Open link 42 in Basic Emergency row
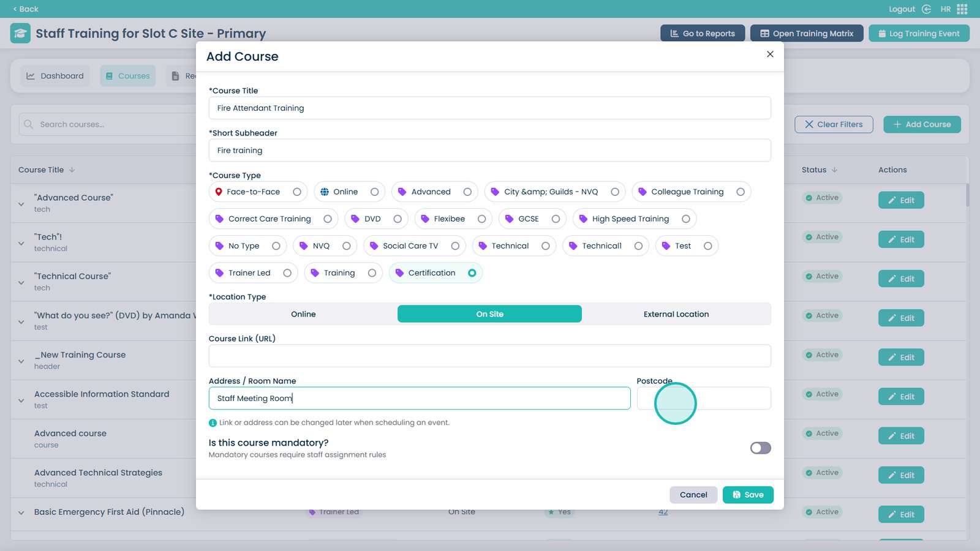The width and height of the screenshot is (980, 551). point(663,512)
